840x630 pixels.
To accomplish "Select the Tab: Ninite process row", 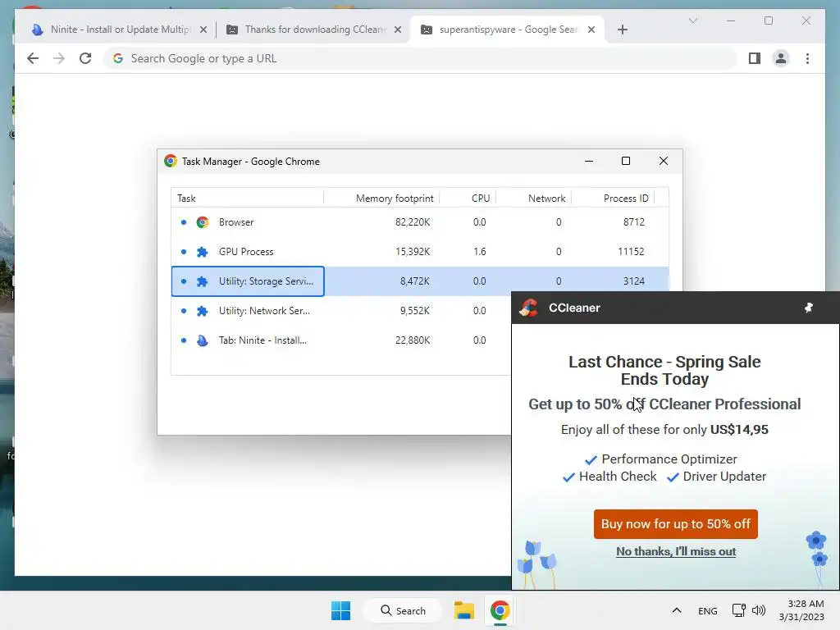I will (x=342, y=340).
